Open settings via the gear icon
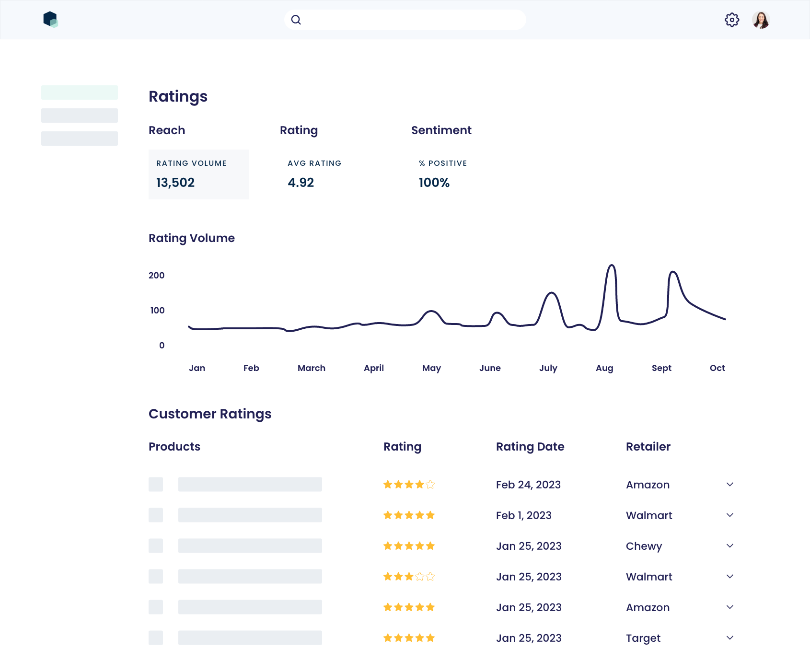The image size is (810, 672). tap(731, 20)
